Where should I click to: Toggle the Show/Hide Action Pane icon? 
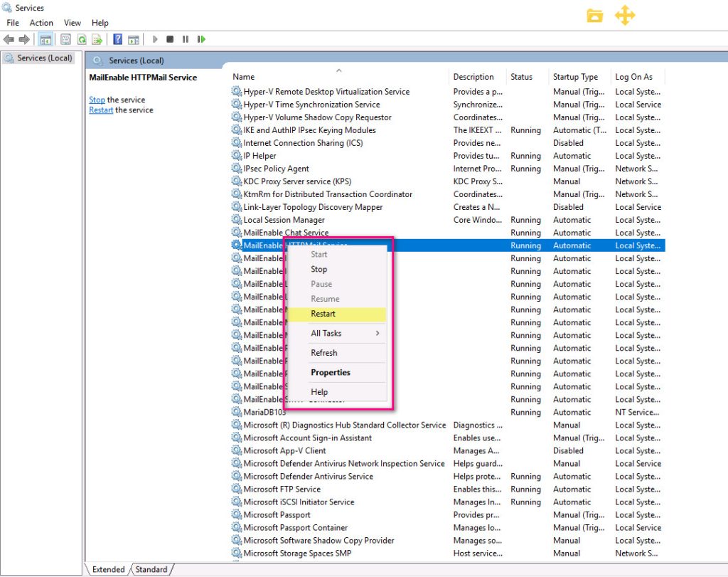[x=132, y=40]
